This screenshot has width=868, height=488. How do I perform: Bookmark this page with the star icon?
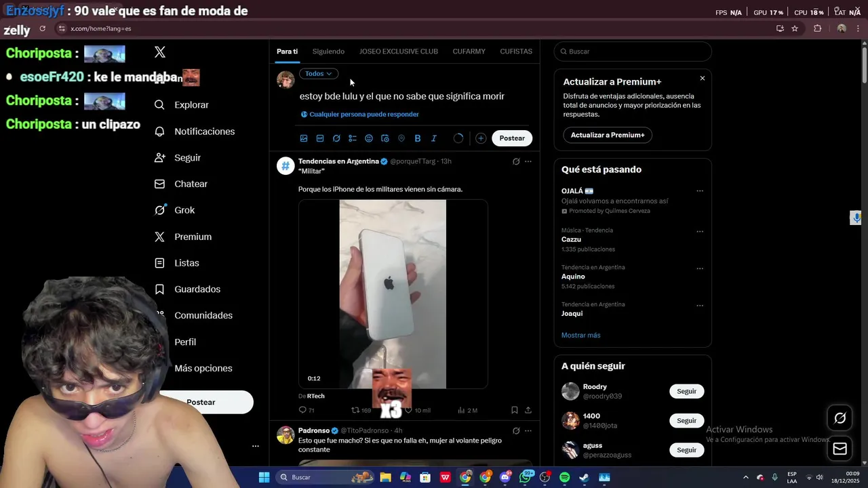click(x=795, y=28)
